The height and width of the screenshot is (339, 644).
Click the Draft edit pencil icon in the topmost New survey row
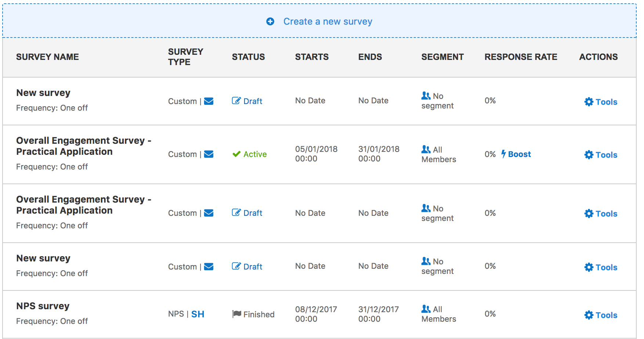236,101
